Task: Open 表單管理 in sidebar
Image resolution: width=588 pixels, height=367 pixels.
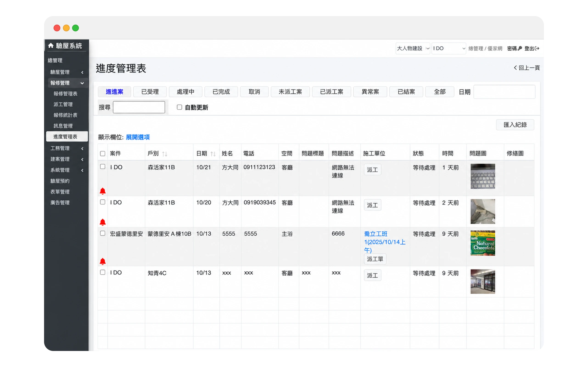Action: (60, 192)
